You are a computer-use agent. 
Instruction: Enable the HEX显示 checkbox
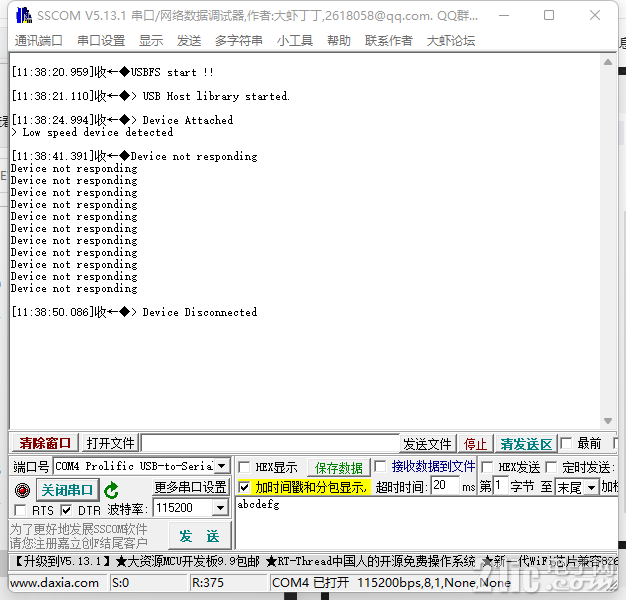(x=244, y=467)
